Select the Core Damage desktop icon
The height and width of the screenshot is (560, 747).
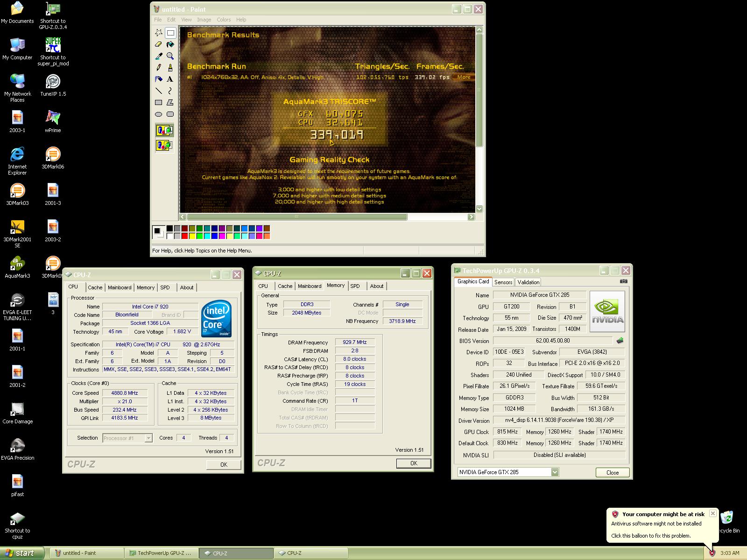tap(17, 413)
